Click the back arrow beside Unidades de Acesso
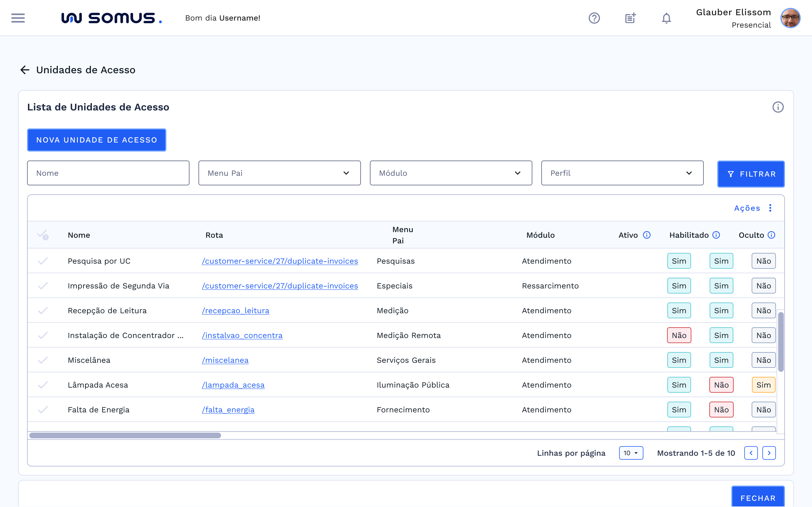 point(25,70)
